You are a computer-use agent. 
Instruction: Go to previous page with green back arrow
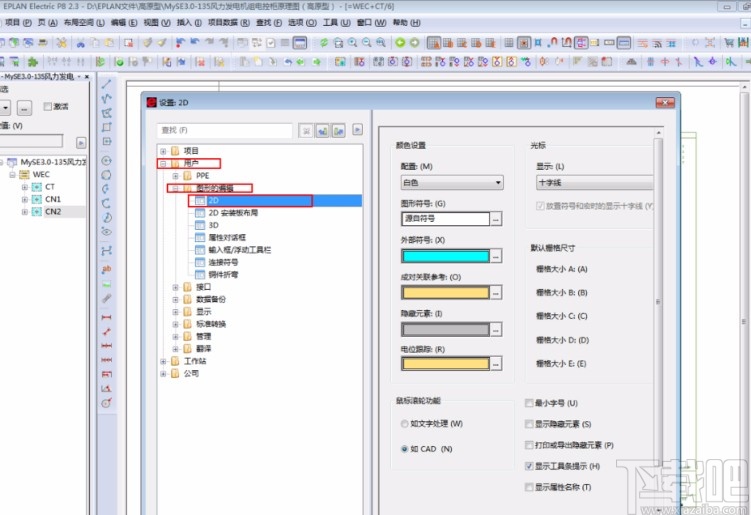pos(400,43)
